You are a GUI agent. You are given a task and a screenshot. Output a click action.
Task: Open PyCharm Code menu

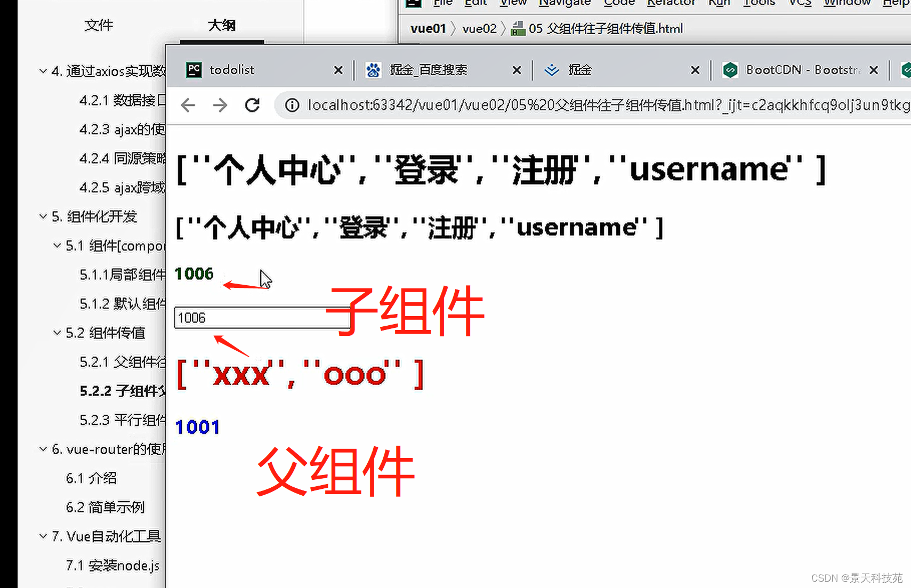pos(619,3)
